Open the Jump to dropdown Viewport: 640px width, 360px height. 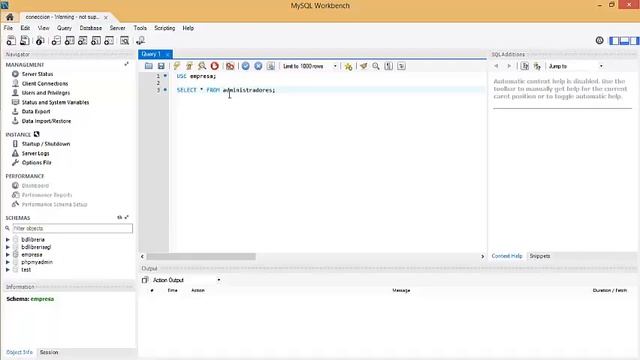576,66
